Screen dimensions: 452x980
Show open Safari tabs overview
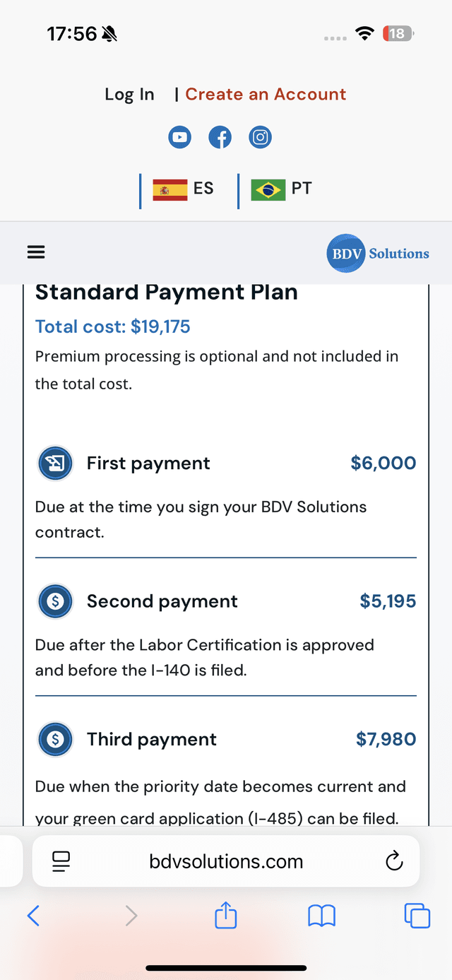click(x=417, y=916)
